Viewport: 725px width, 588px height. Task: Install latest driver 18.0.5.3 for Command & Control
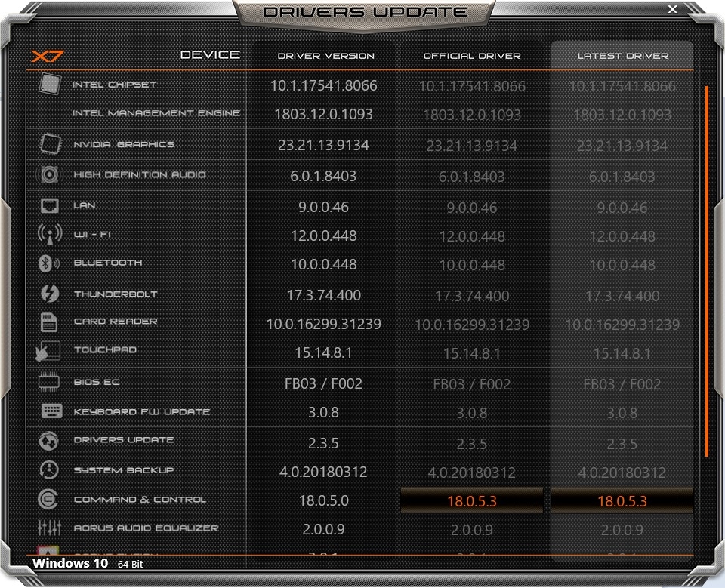(622, 500)
